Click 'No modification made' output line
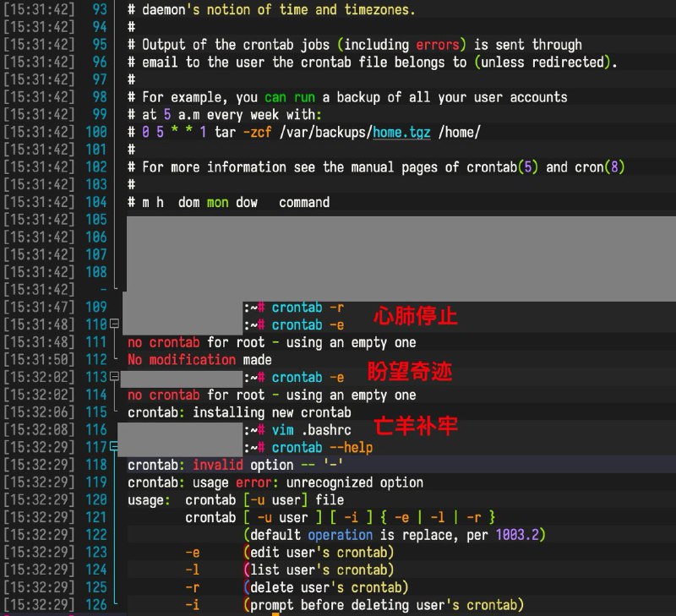Screen dimensions: 676x616 coord(199,360)
